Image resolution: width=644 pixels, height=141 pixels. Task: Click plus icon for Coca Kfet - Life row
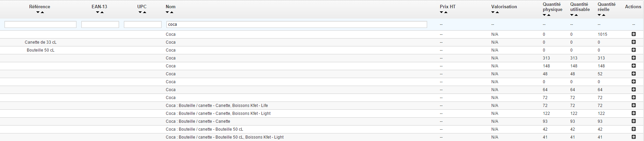pos(633,105)
